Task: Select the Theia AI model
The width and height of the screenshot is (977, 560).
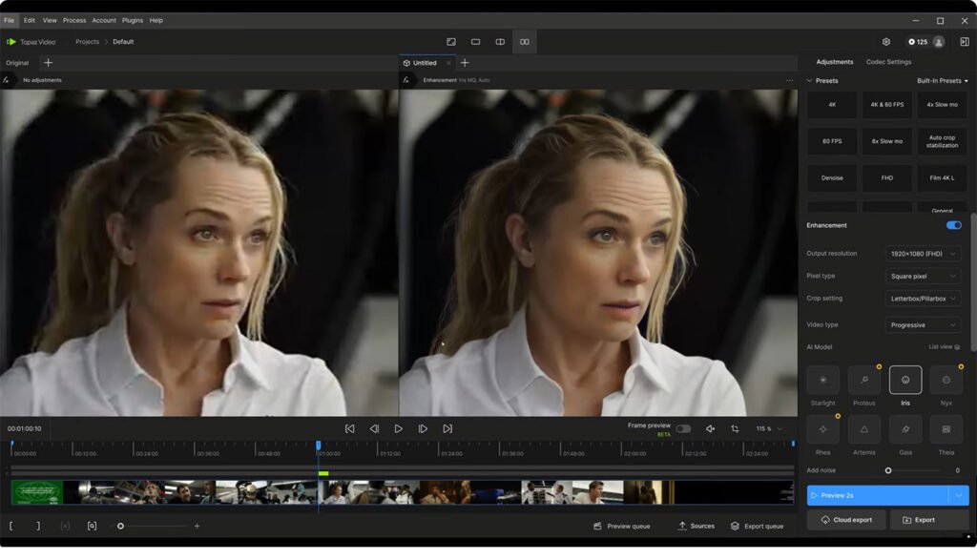Action: pyautogui.click(x=946, y=429)
